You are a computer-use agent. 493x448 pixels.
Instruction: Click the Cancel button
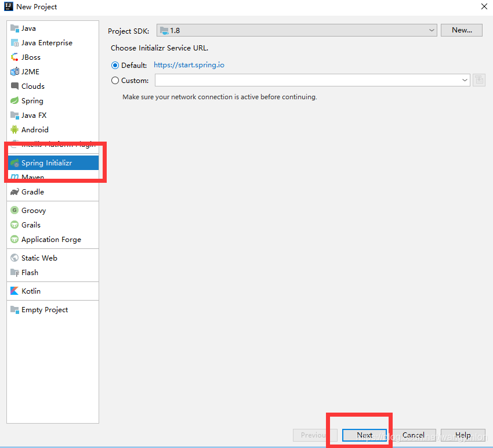coord(414,435)
